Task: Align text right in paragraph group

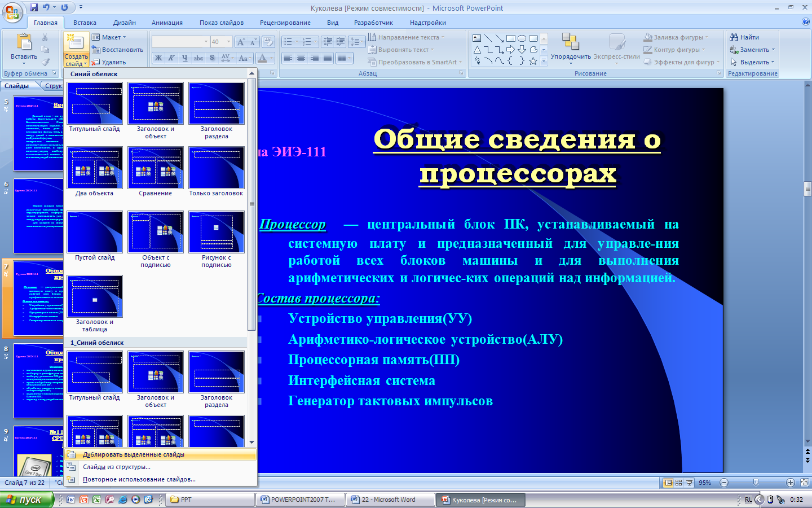Action: [314, 58]
